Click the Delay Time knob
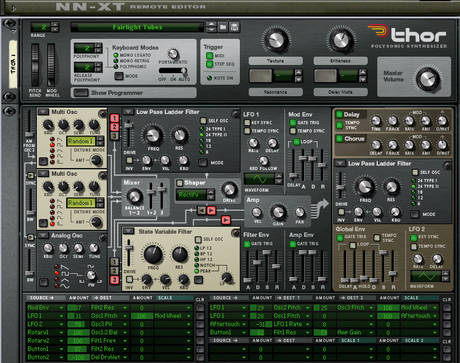Screen dimensions: 460x363 (376, 121)
